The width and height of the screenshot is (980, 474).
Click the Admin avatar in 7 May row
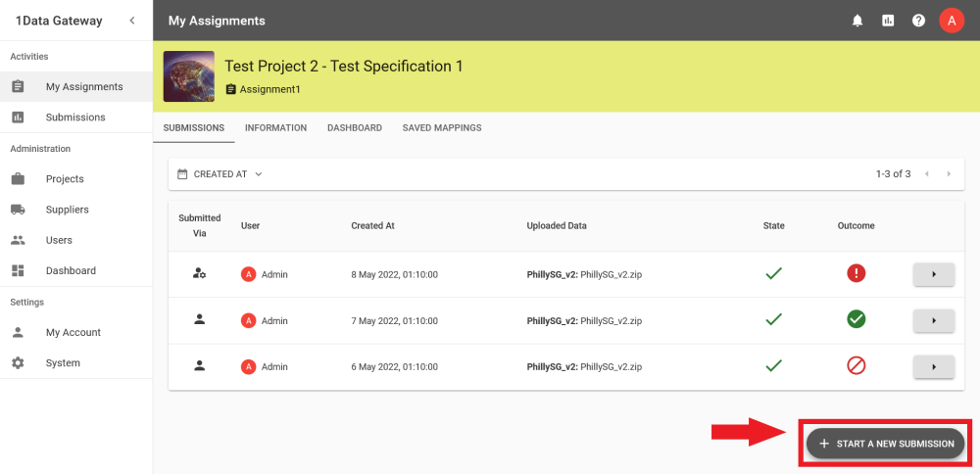[249, 321]
